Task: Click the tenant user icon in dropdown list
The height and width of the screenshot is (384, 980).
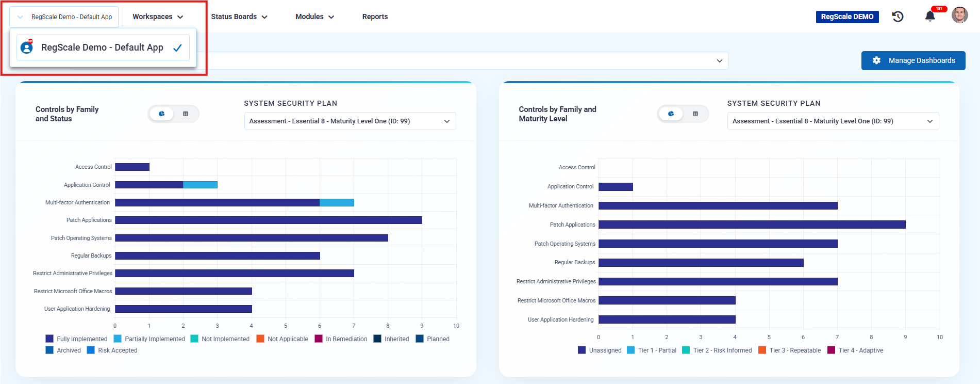Action: (x=27, y=47)
